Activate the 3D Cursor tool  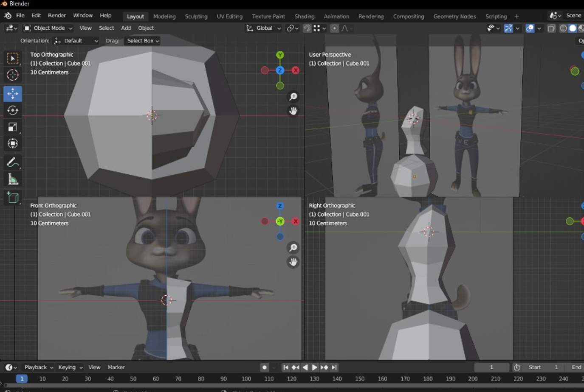[x=13, y=75]
